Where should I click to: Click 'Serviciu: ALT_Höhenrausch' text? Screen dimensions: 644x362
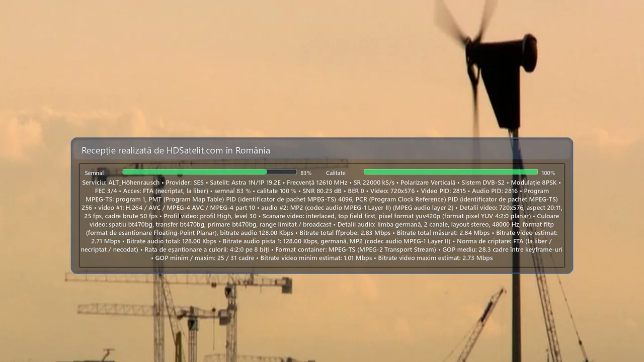121,183
